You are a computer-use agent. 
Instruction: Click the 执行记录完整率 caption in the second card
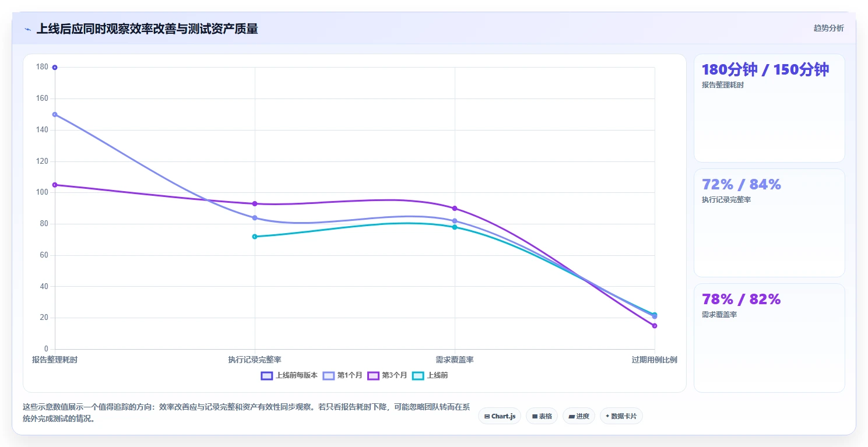pyautogui.click(x=726, y=200)
